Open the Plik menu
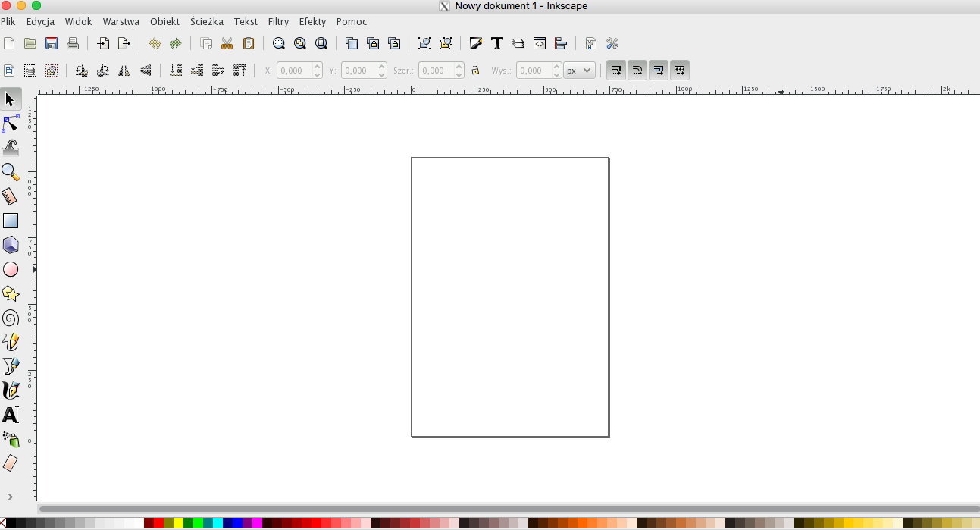The image size is (980, 530). point(8,22)
